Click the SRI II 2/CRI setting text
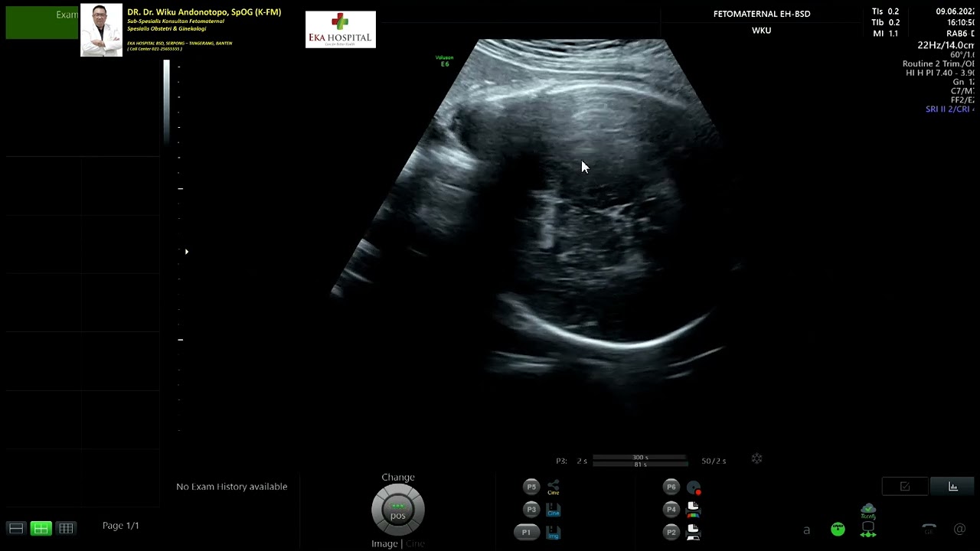 (x=949, y=109)
